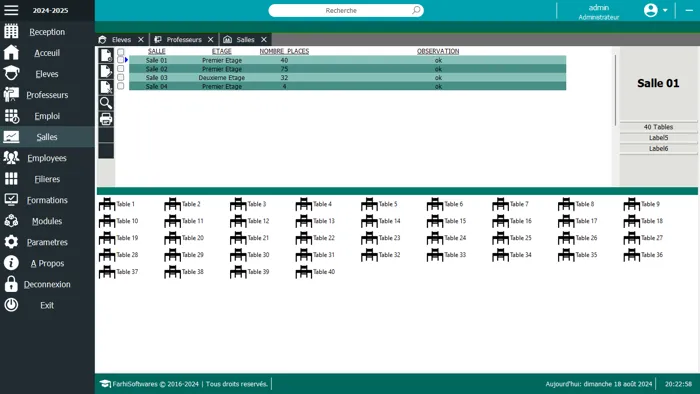Sort by the ETAGE column header
Image resolution: width=700 pixels, height=394 pixels.
(221, 51)
